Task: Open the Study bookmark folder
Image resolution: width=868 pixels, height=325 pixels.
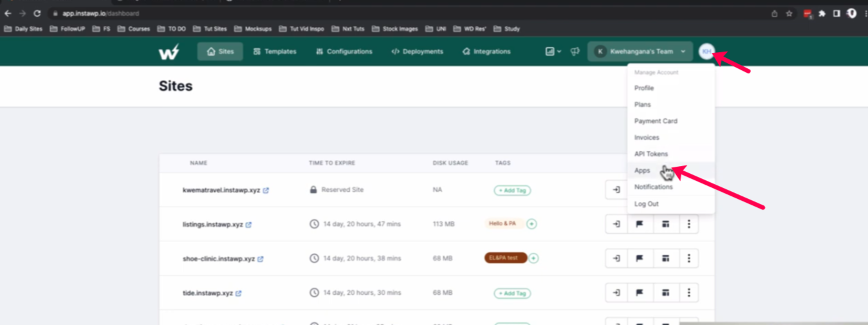Action: pyautogui.click(x=506, y=29)
